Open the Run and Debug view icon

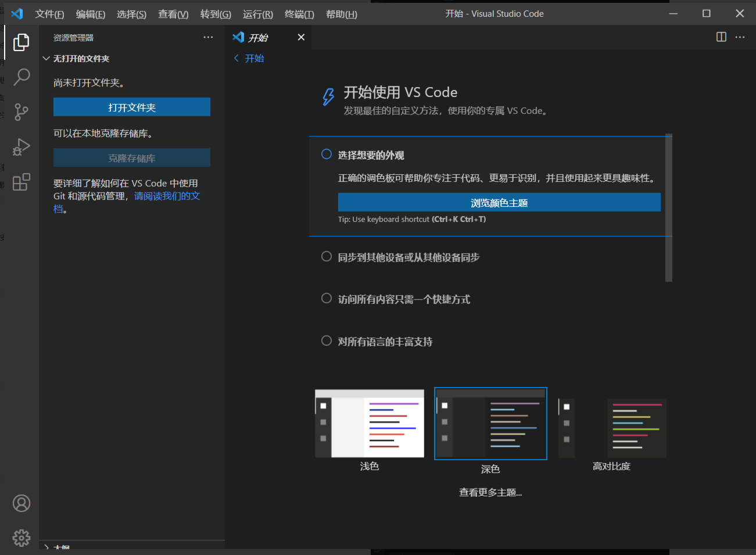(x=22, y=147)
